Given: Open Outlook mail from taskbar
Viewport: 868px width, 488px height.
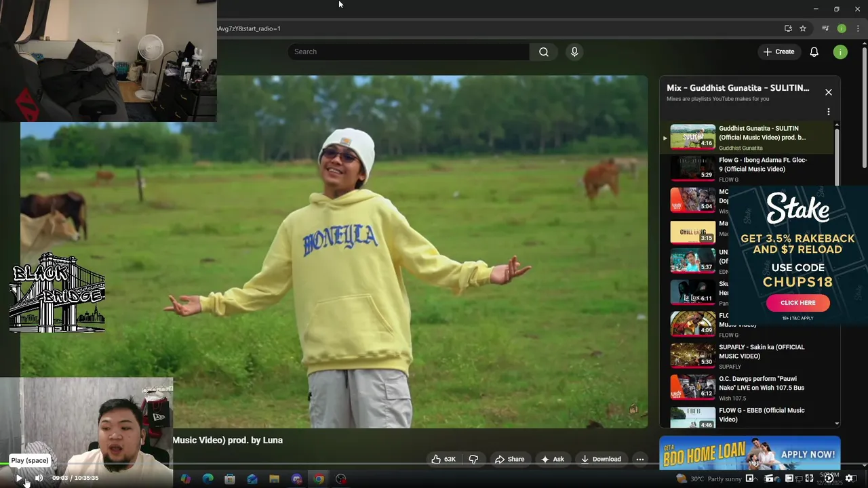Looking at the screenshot, I should point(252,479).
